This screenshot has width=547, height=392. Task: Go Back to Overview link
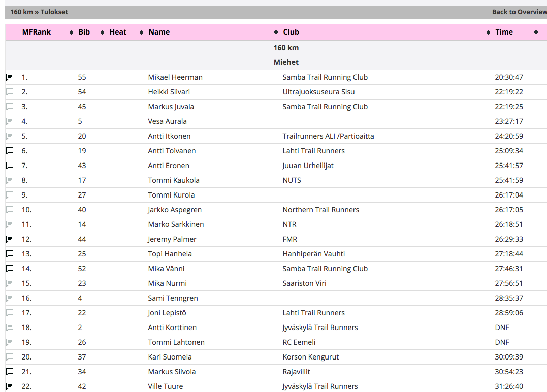pyautogui.click(x=520, y=12)
